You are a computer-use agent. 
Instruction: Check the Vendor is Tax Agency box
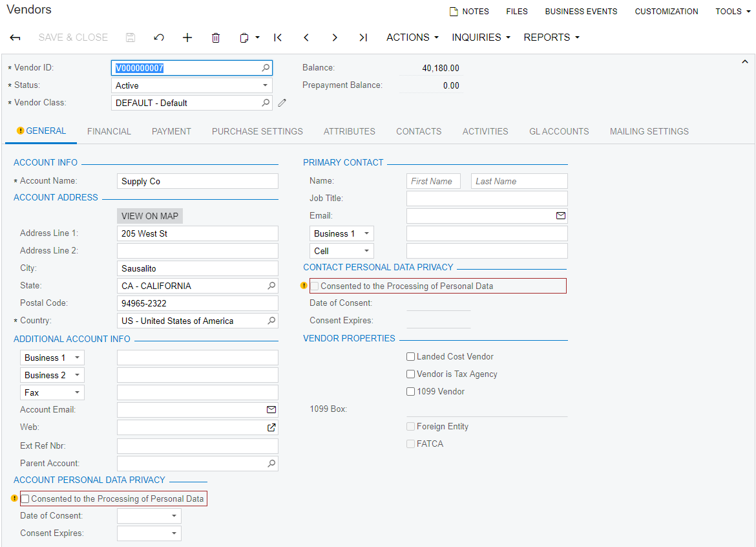click(410, 374)
